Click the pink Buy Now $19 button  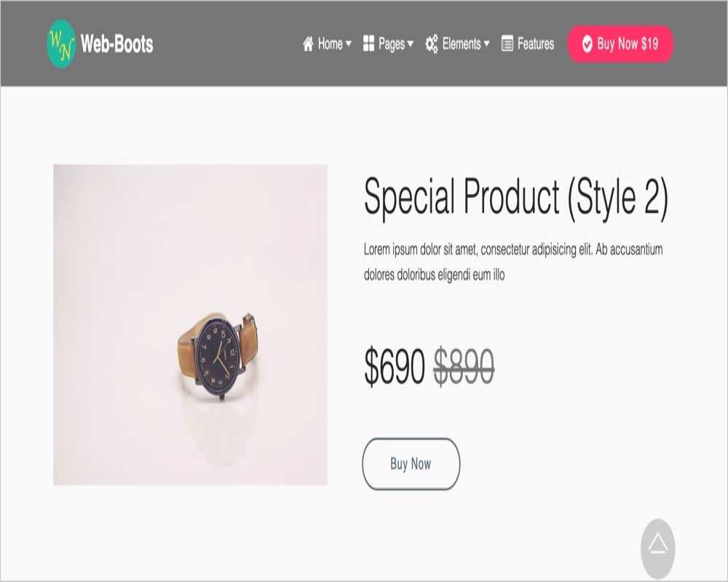(x=621, y=44)
